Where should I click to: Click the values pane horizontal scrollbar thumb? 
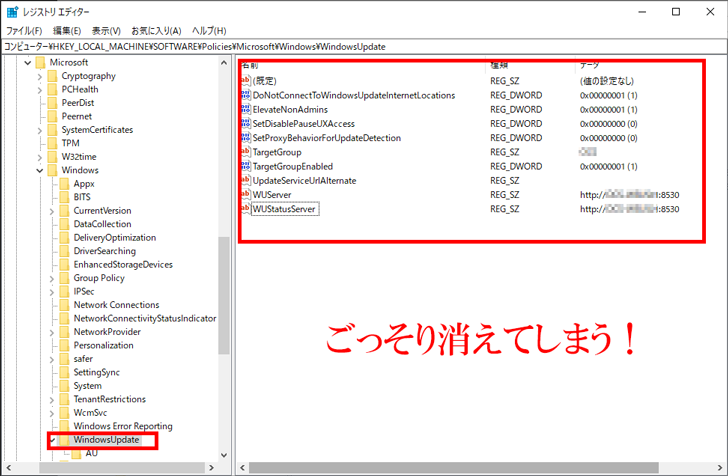click(454, 467)
